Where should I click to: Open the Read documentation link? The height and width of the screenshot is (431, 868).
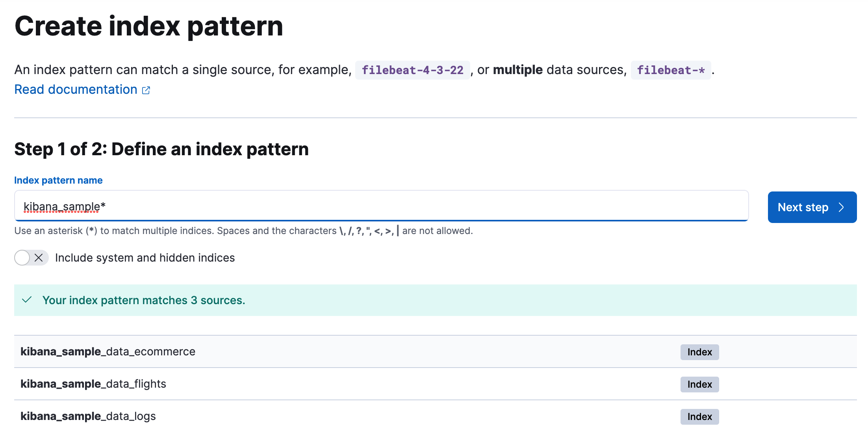tap(76, 89)
